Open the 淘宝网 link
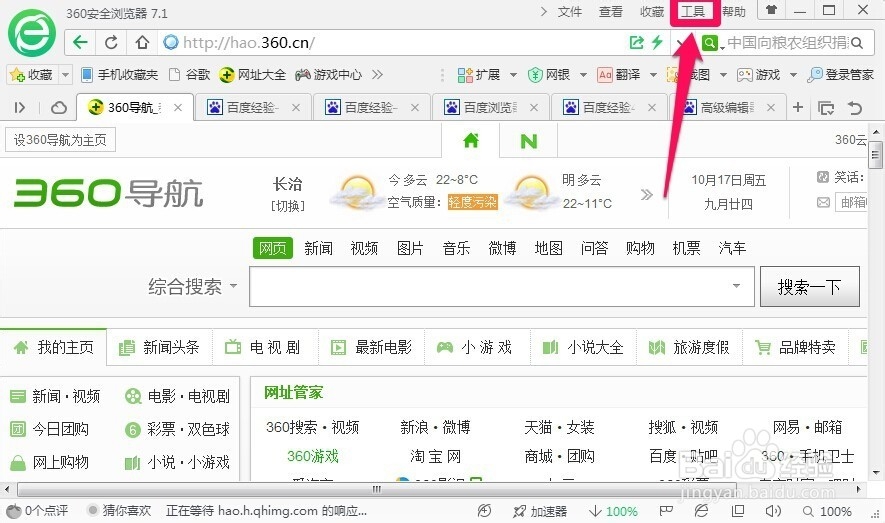The width and height of the screenshot is (885, 523). point(435,456)
